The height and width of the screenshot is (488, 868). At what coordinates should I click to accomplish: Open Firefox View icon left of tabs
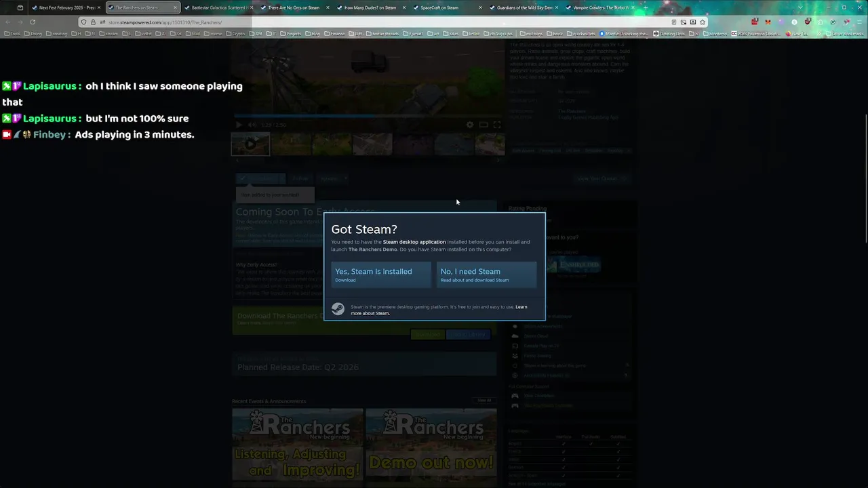(20, 7)
